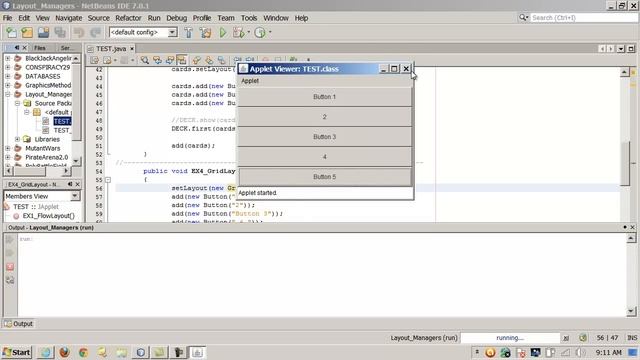Collapse the Layout_Managers project node
The width and height of the screenshot is (640, 360).
coord(8,94)
